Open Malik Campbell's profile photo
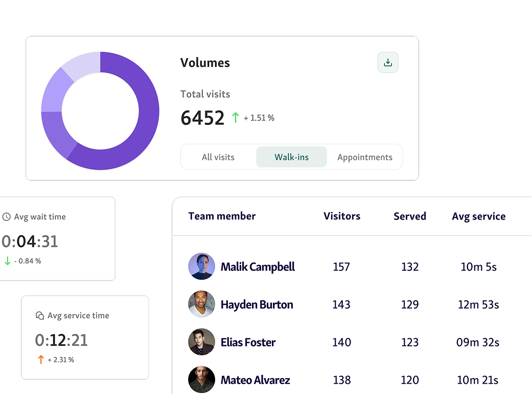 (x=201, y=267)
